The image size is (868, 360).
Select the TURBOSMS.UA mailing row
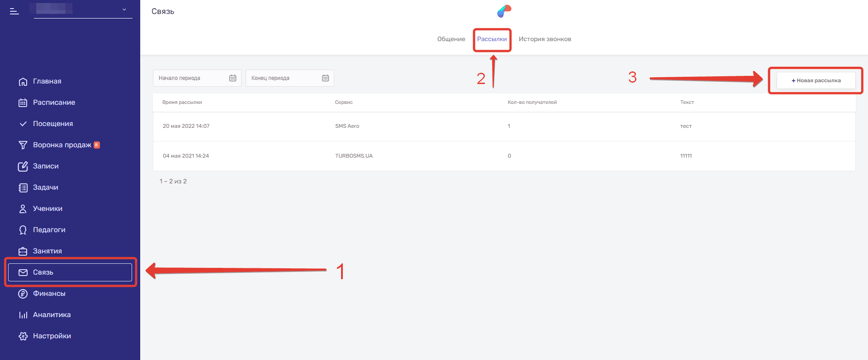(354, 156)
